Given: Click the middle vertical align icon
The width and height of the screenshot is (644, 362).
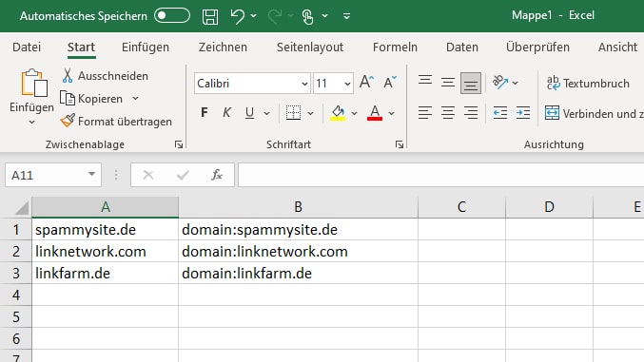Looking at the screenshot, I should pos(448,83).
